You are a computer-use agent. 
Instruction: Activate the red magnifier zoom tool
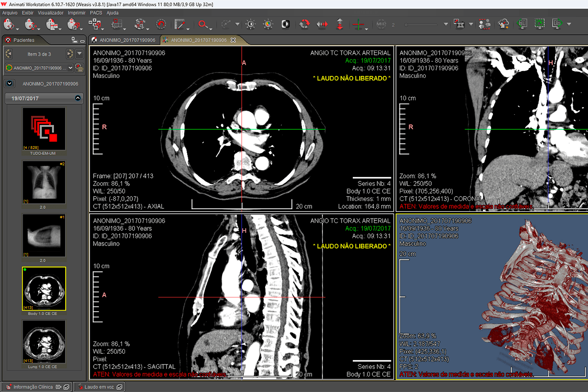click(202, 24)
